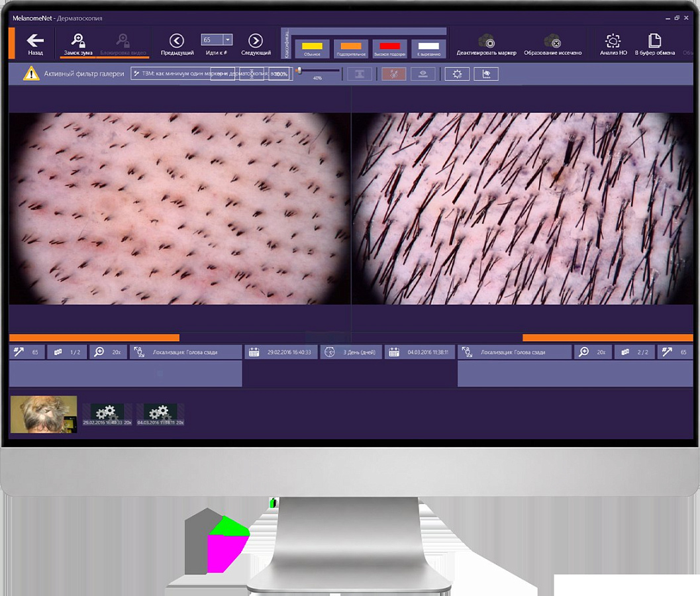This screenshot has height=596, width=700.
Task: Pick the orange Подозрительное classification swatch
Action: 351,48
